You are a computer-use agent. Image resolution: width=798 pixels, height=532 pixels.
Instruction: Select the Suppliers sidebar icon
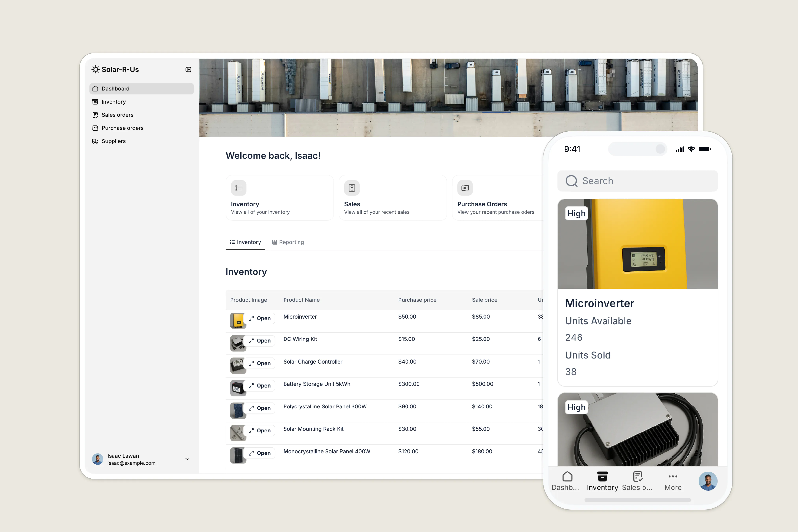click(96, 141)
